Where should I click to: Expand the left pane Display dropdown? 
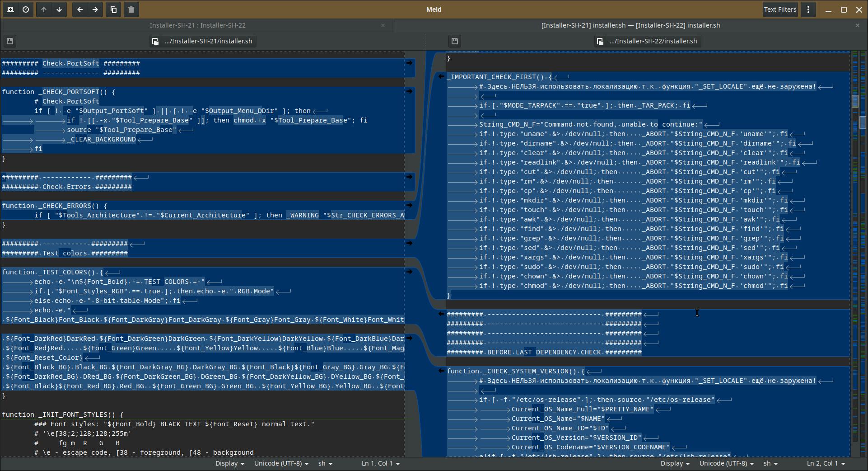[229, 463]
